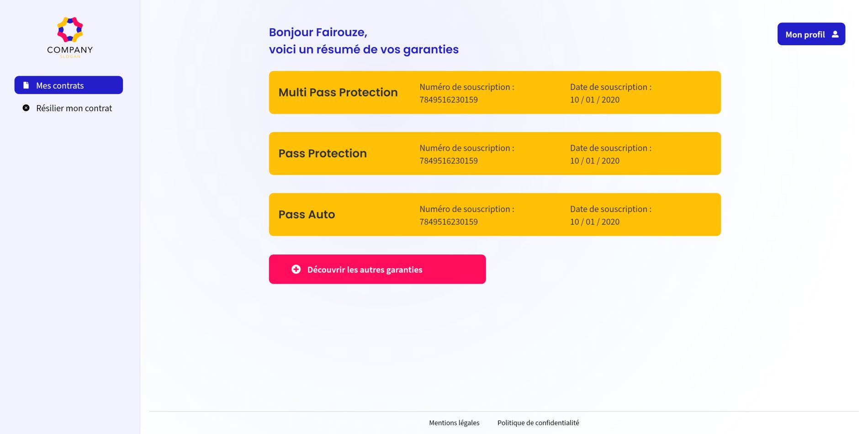Open Politique de confidentialité link

[538, 423]
